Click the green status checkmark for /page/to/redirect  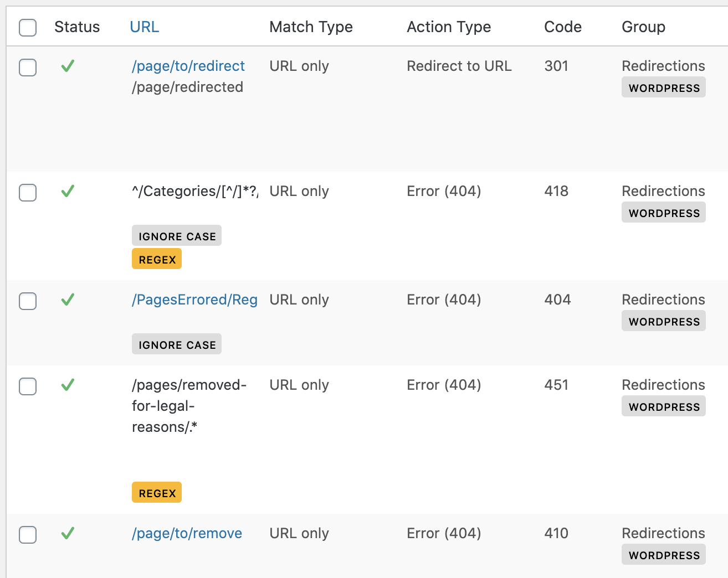tap(68, 66)
